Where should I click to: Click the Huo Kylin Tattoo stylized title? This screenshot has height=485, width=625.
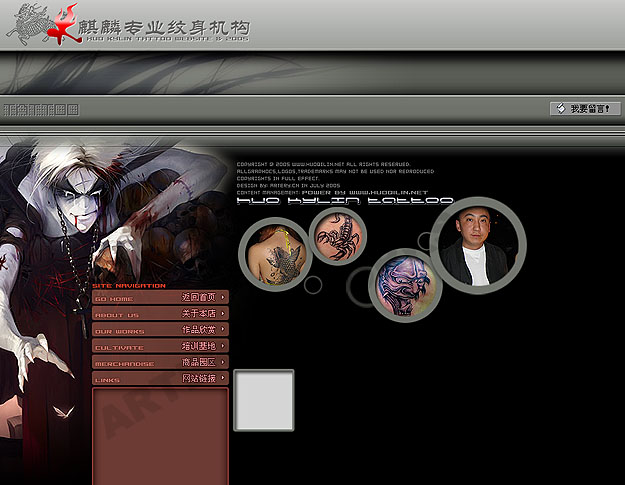pyautogui.click(x=345, y=201)
